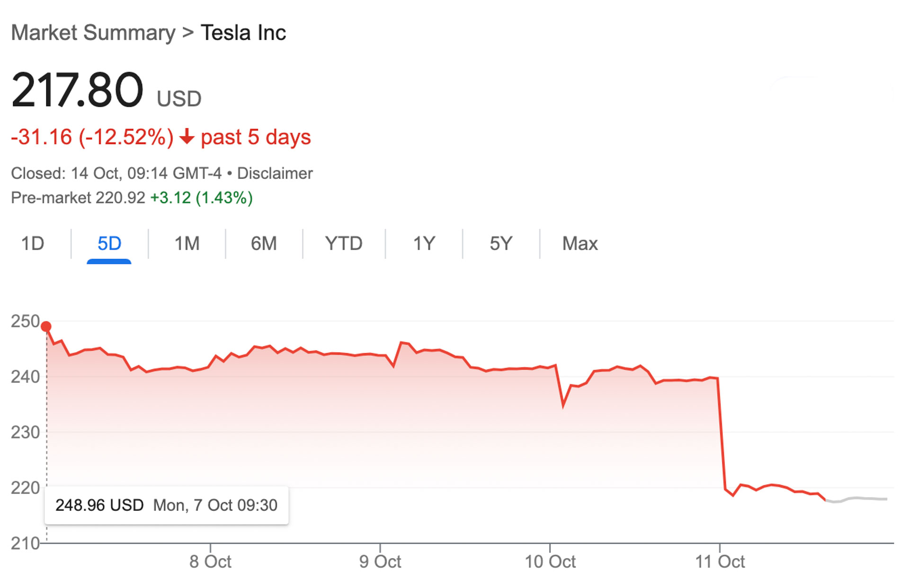909x588 pixels.
Task: Click the 8 Oct date label
Action: point(210,562)
